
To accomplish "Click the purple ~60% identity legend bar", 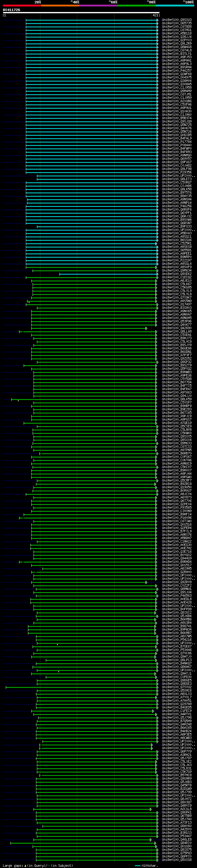I will coord(98,6).
